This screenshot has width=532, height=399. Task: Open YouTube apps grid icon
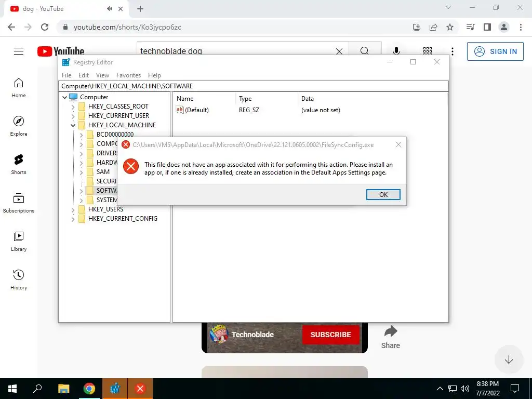428,51
